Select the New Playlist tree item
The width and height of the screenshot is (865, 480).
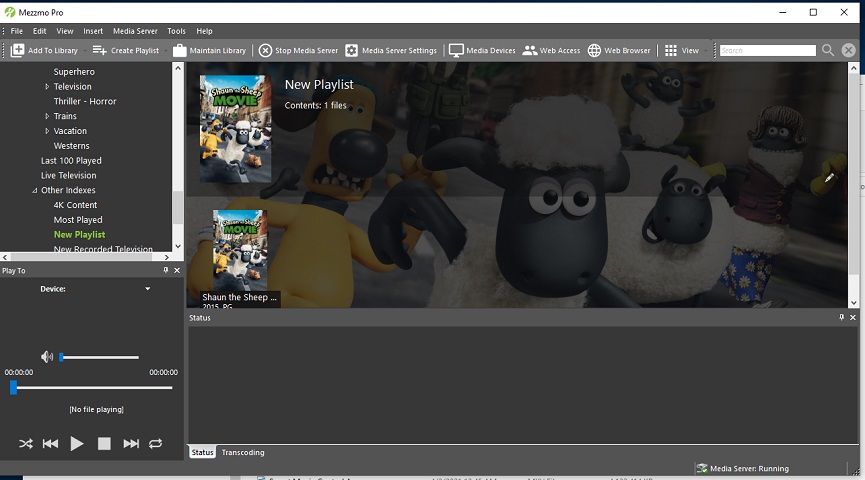click(x=79, y=234)
